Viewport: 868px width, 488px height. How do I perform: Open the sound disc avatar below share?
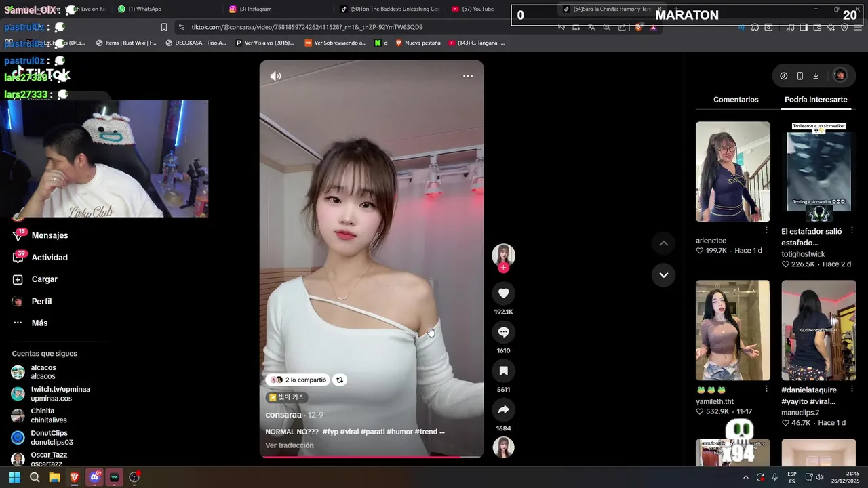[x=503, y=447]
